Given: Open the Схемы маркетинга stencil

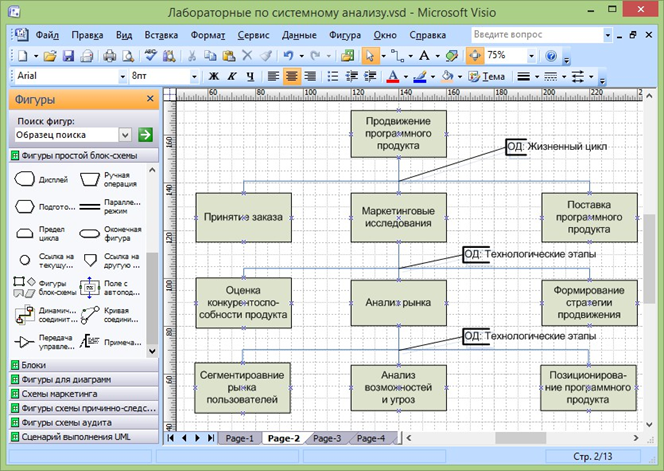Looking at the screenshot, I should point(84,394).
